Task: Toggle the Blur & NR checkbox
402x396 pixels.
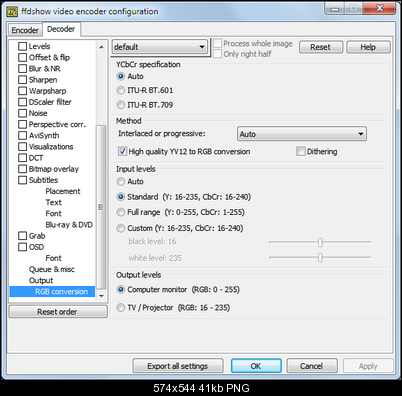Action: pyautogui.click(x=22, y=69)
